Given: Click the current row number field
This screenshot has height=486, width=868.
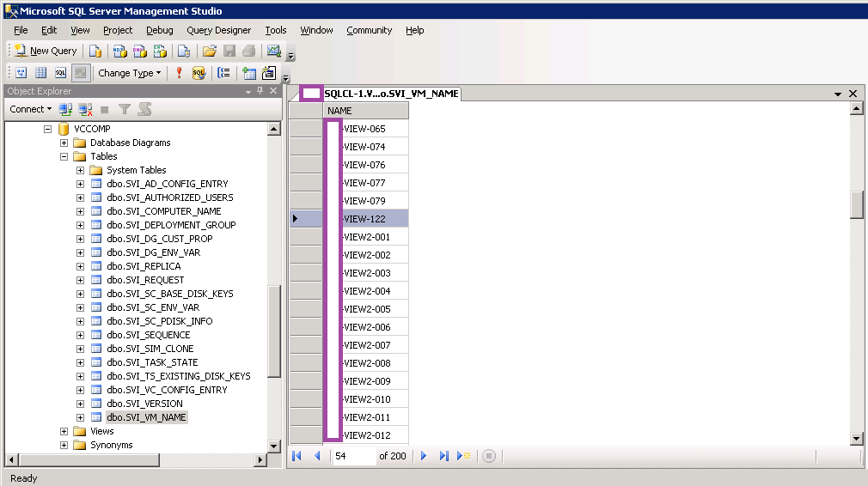Looking at the screenshot, I should coord(353,456).
